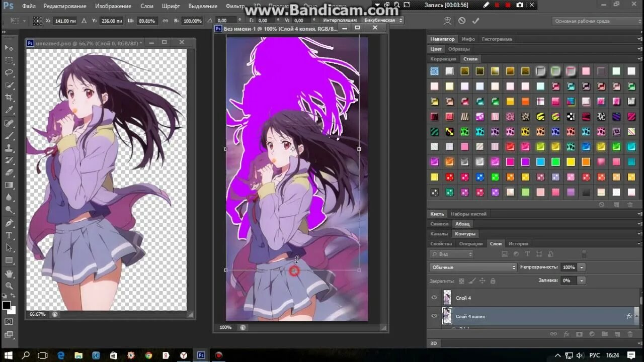Select the Hand tool

[9, 274]
